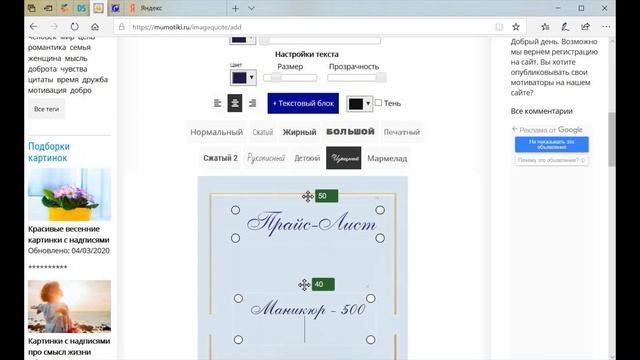Open the add notes pen tool
The image size is (640, 360).
coord(565,27)
